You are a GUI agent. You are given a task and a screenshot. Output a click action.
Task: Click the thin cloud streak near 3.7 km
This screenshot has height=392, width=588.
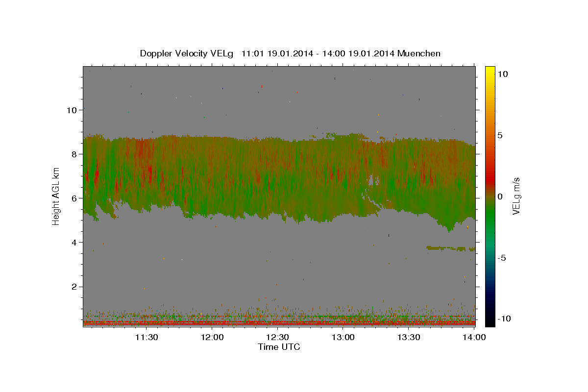coord(450,248)
